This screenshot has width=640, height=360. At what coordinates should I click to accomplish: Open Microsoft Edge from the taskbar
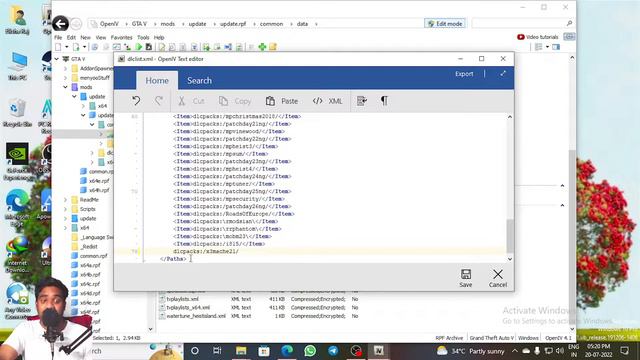pos(287,351)
